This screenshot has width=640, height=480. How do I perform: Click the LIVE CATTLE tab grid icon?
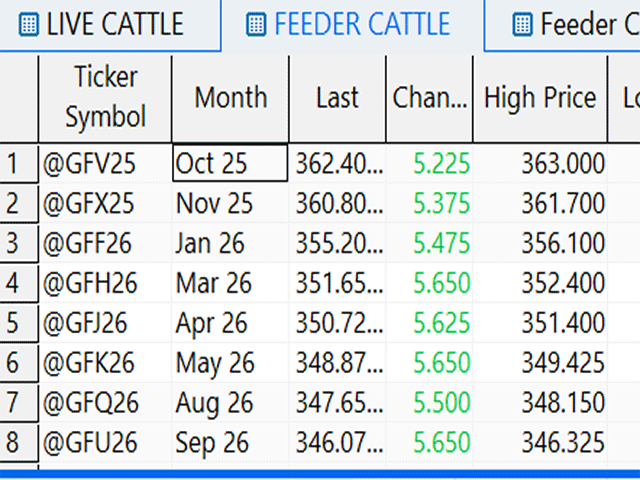30,24
